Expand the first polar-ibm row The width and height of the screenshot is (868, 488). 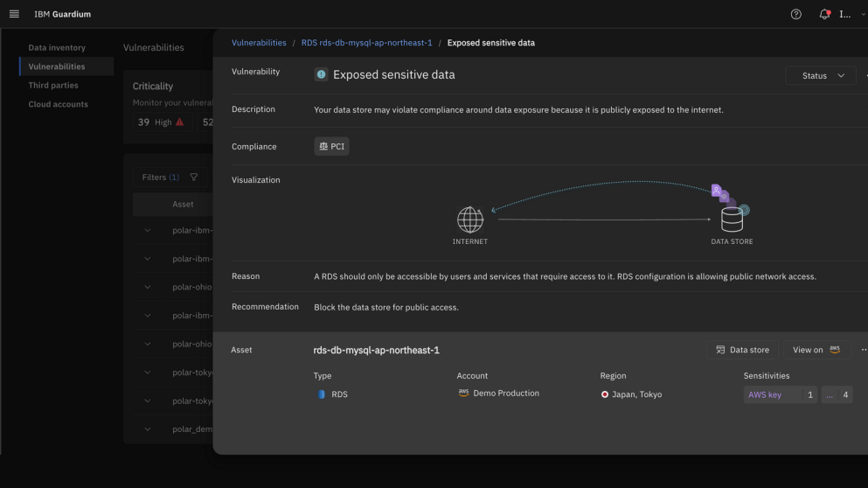[x=147, y=230]
